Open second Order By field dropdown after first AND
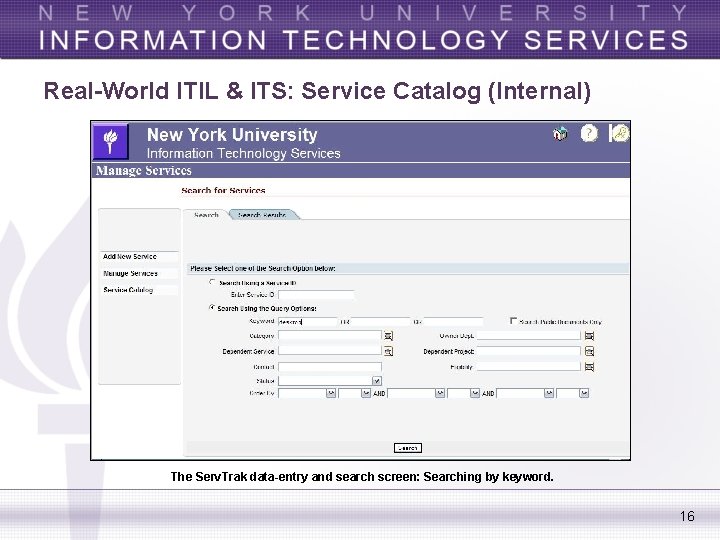Viewport: 720px width, 540px height. pyautogui.click(x=440, y=394)
